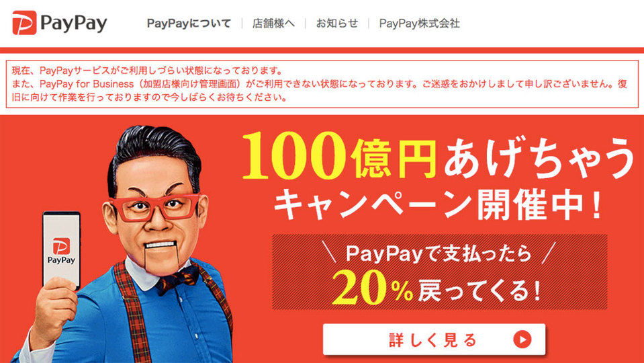This screenshot has width=644, height=363.
Task: Open the PayPayについて menu item
Action: point(189,24)
